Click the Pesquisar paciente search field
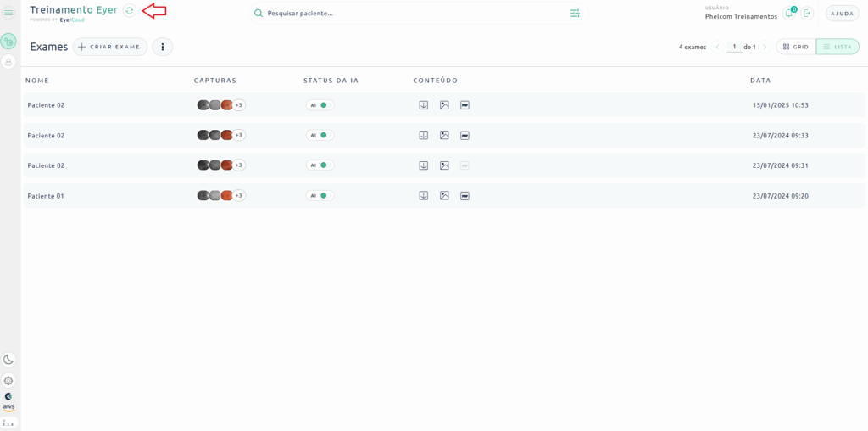This screenshot has width=868, height=431. [407, 14]
